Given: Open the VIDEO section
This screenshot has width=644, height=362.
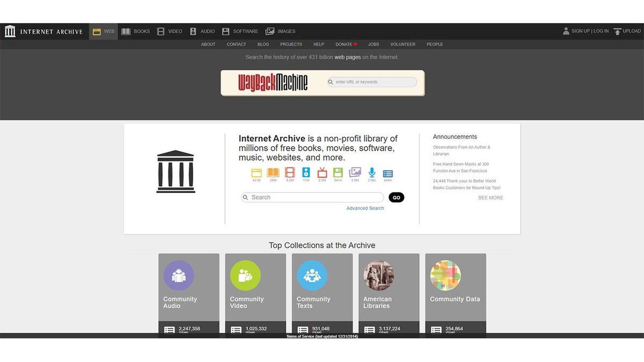Looking at the screenshot, I should (170, 31).
